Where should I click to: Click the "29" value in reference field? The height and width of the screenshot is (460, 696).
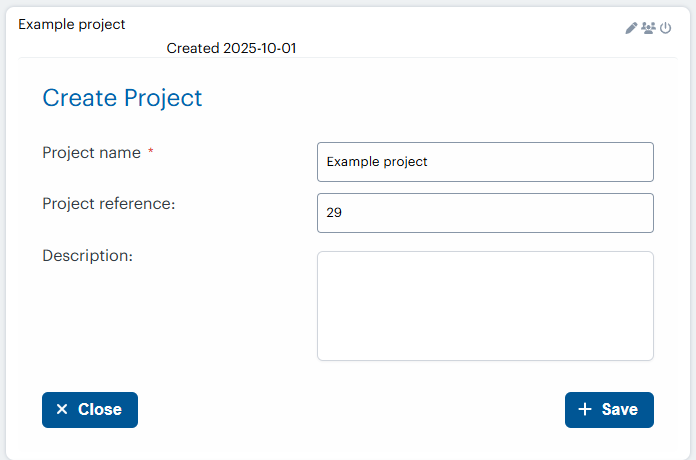click(x=334, y=213)
